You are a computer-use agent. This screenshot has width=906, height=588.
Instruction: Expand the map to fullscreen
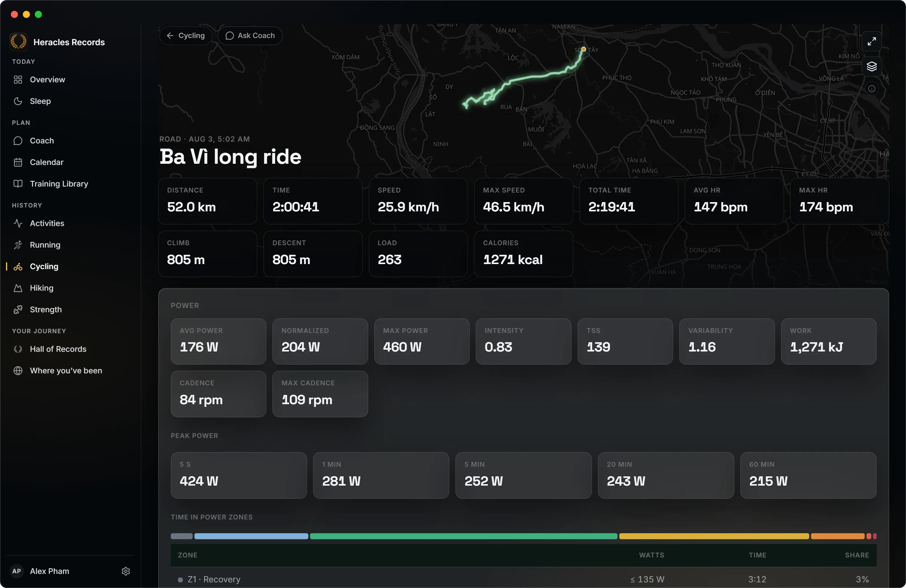coord(872,41)
